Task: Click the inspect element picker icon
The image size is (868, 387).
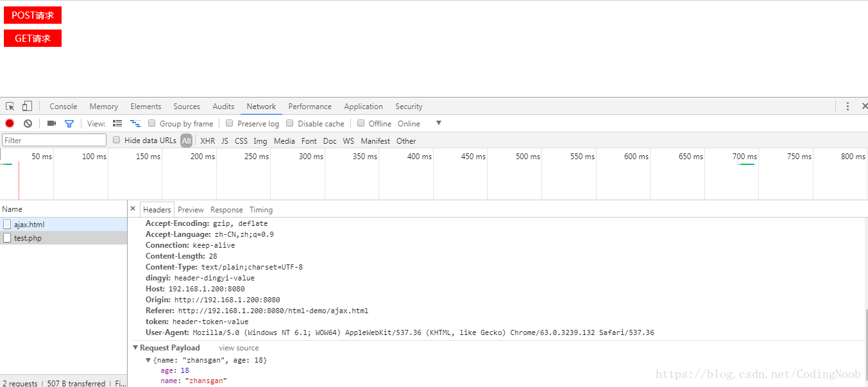Action: click(10, 107)
